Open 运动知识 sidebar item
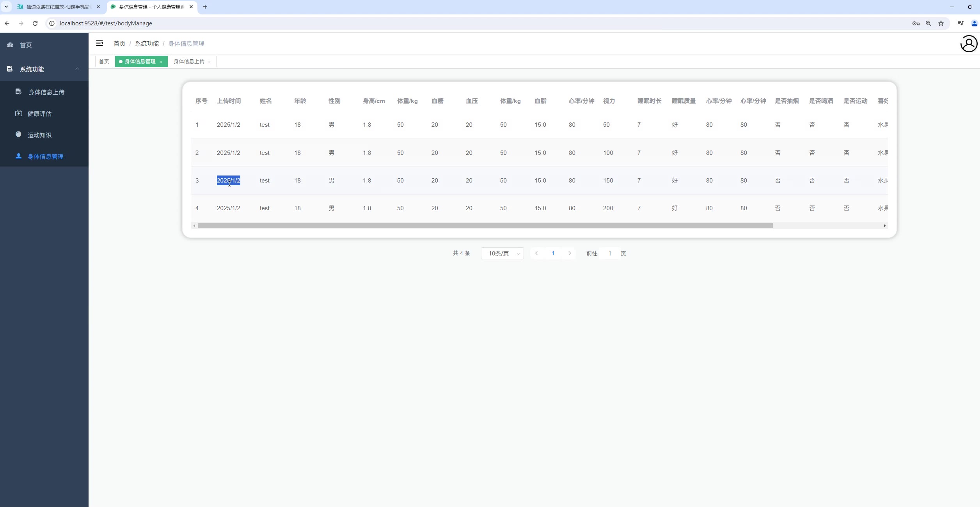Image resolution: width=980 pixels, height=507 pixels. 44,135
